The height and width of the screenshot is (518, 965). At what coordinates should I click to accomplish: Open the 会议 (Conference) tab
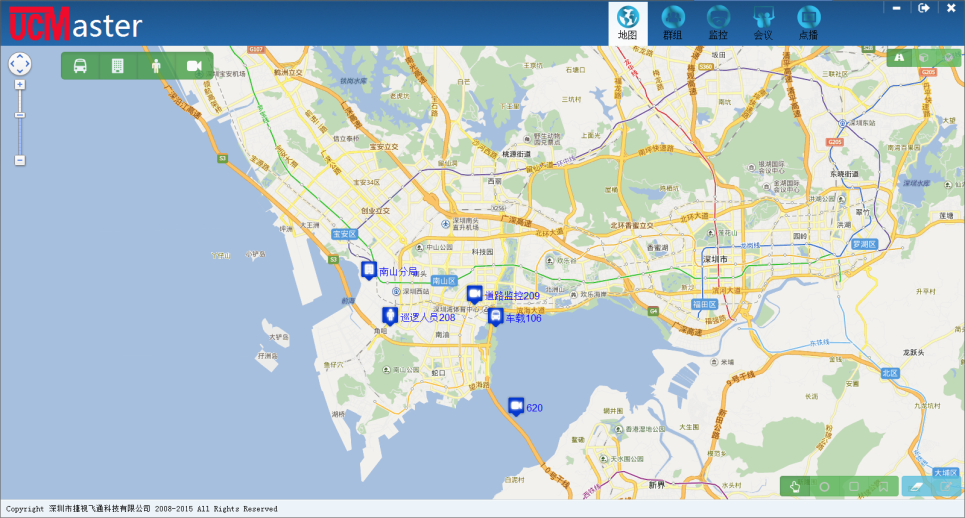coord(763,22)
